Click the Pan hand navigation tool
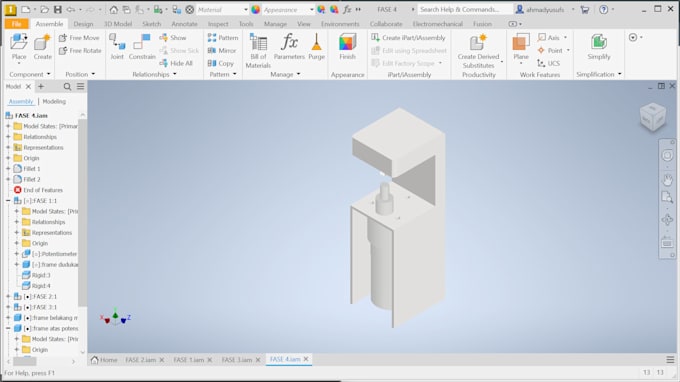 pyautogui.click(x=667, y=179)
